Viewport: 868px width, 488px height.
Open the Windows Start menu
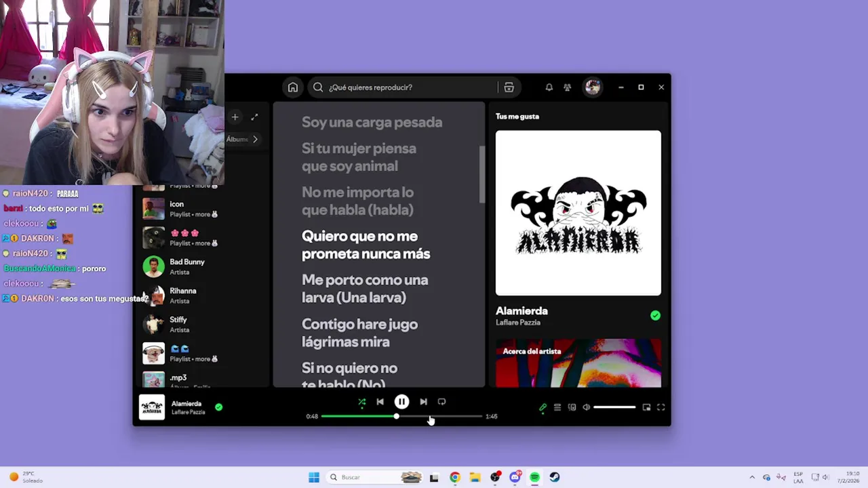point(314,477)
